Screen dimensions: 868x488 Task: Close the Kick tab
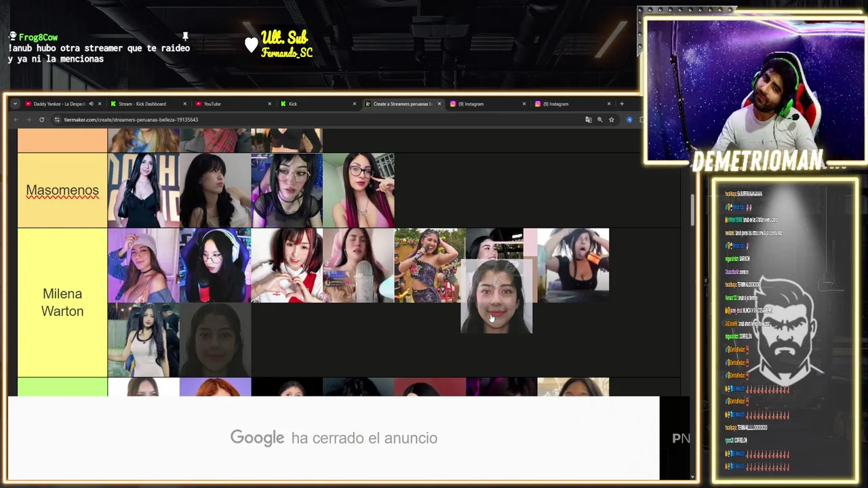tap(354, 104)
